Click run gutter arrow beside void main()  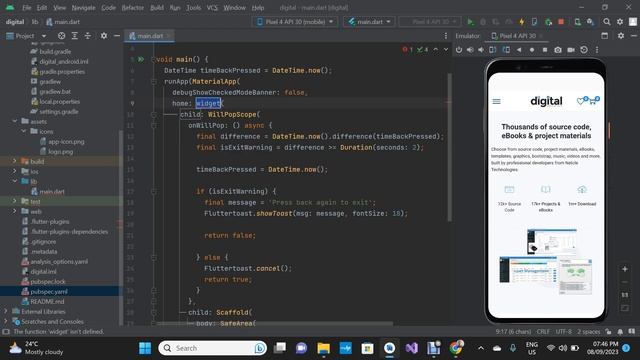click(141, 59)
